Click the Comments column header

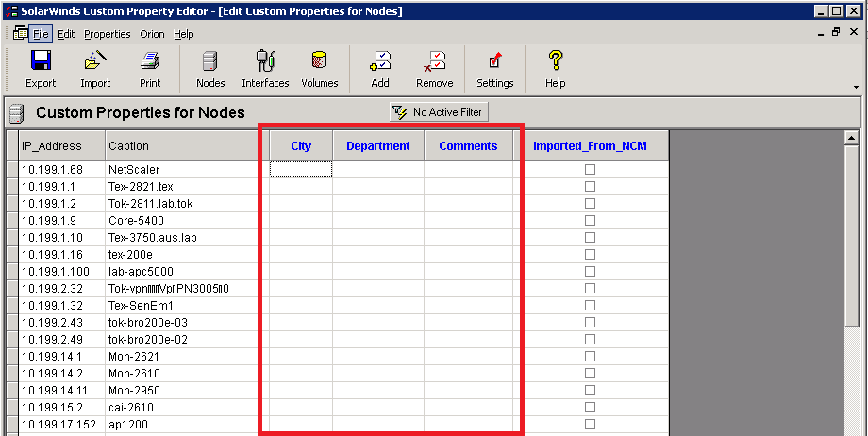pos(468,145)
